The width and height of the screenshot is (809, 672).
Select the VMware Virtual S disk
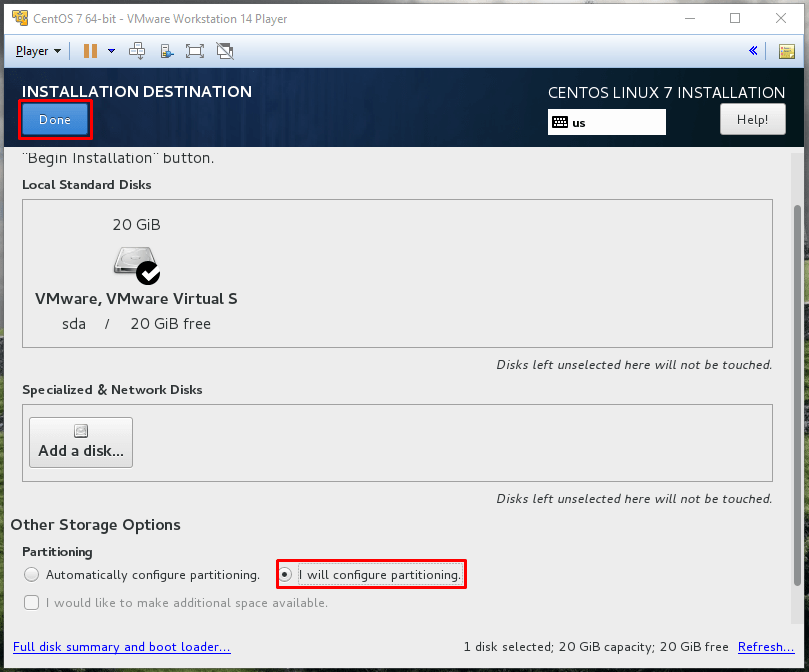[x=136, y=275]
